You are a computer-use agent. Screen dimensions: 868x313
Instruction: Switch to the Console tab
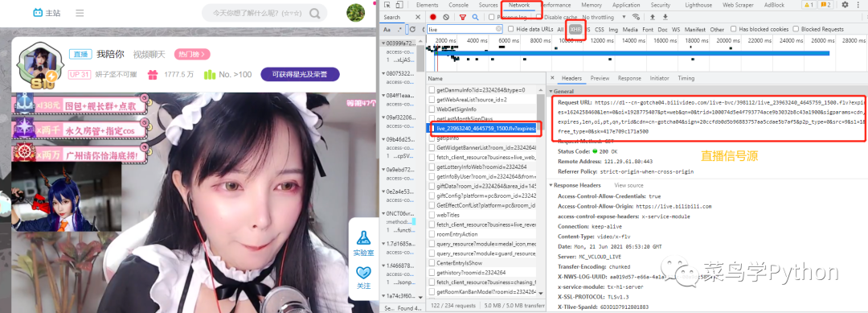(458, 5)
